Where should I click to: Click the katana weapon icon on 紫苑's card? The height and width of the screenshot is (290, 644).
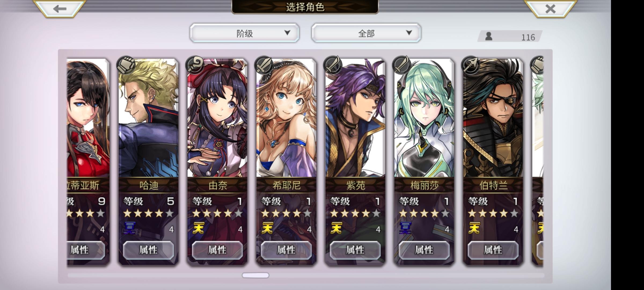click(x=333, y=65)
